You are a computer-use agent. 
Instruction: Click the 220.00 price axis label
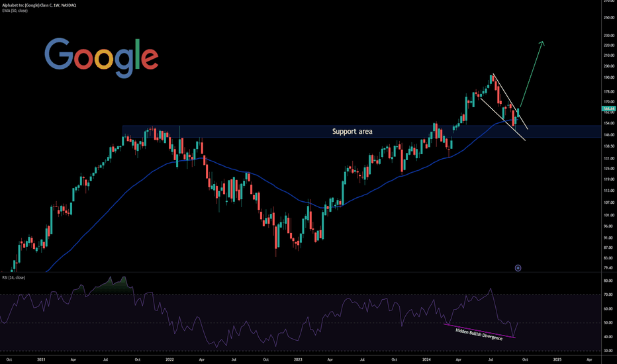[609, 45]
